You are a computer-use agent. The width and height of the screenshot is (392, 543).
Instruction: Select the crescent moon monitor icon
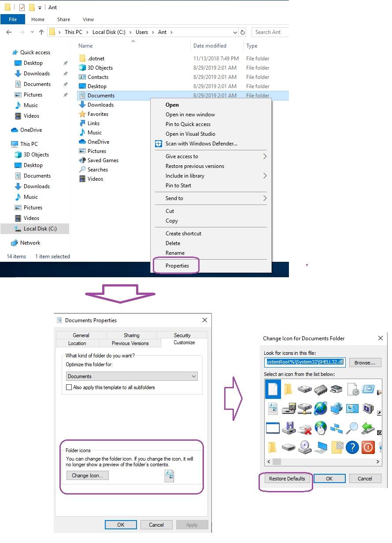coord(368,409)
